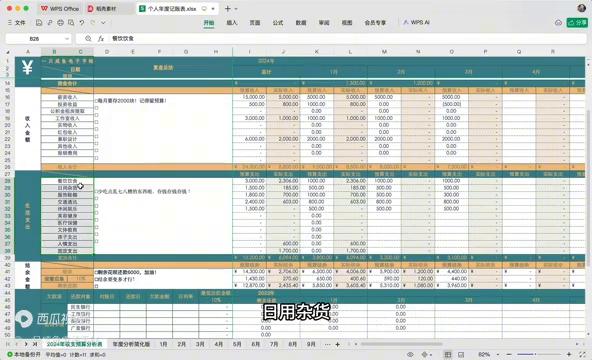This screenshot has height=360, width=592.
Task: Open the 文件 hamburger menu
Action: (17, 23)
